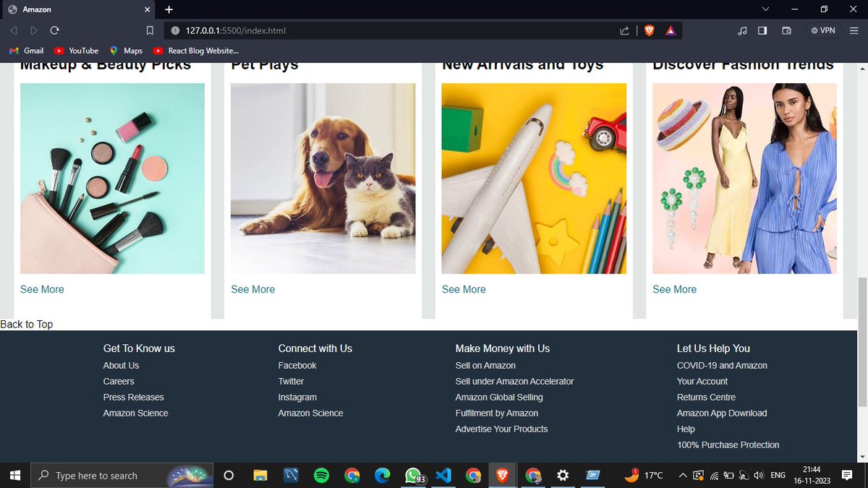Open the Returns Centre link
This screenshot has height=488, width=868.
706,398
